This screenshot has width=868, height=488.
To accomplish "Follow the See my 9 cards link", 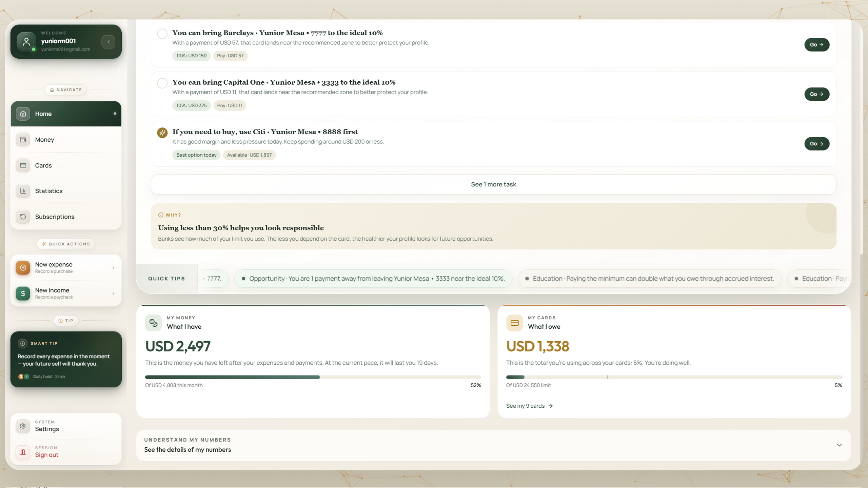I will (529, 406).
